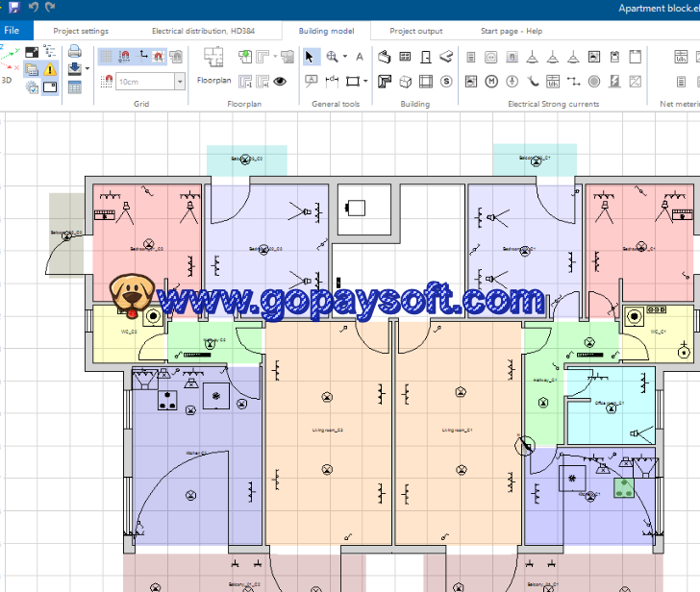Toggle floorplan visibility eye icon
Viewport: 700px width, 592px height.
pyautogui.click(x=280, y=82)
